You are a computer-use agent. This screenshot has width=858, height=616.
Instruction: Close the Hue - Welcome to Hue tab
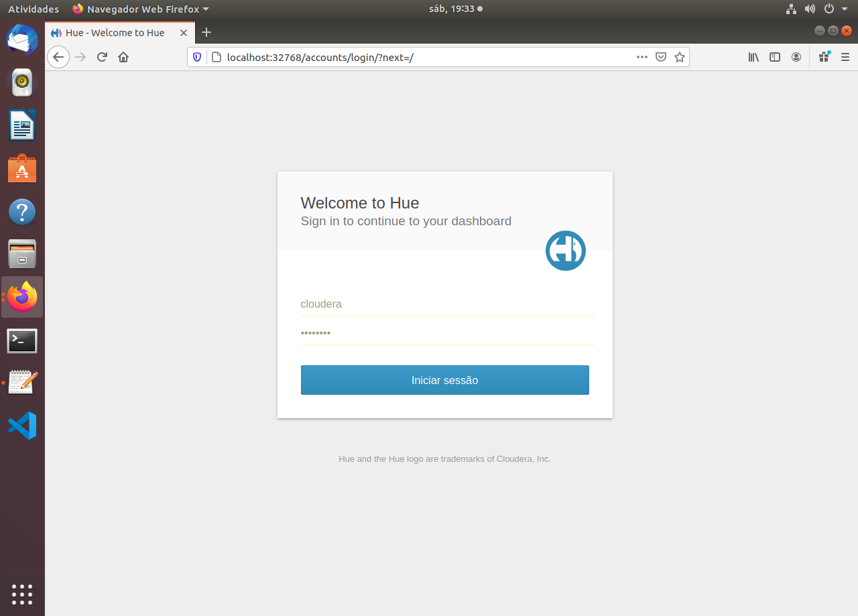[184, 33]
